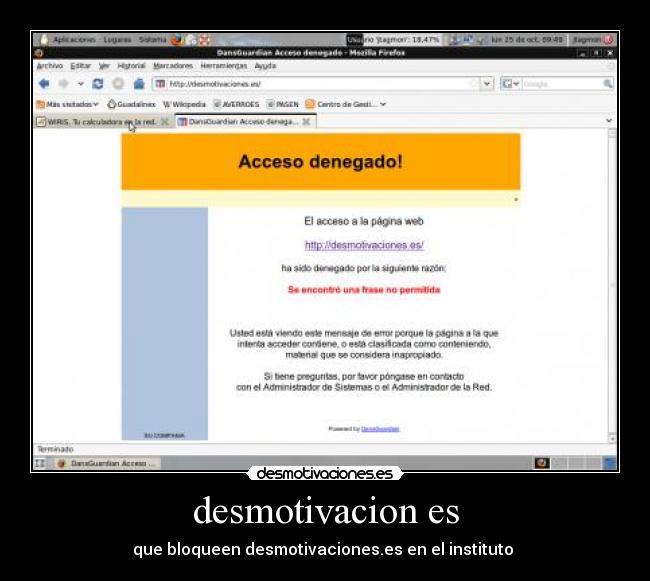Click the page scrollbar down arrow

(x=612, y=438)
